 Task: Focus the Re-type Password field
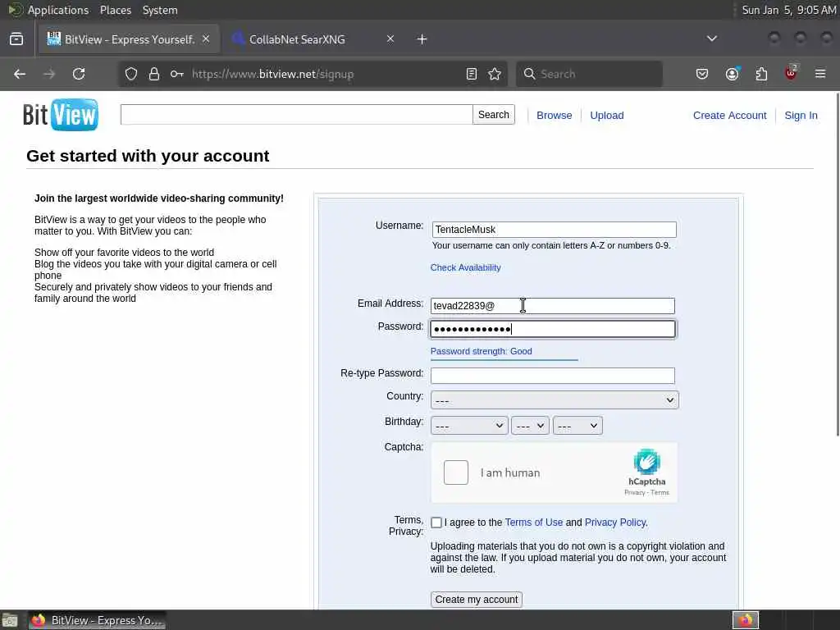click(x=552, y=376)
